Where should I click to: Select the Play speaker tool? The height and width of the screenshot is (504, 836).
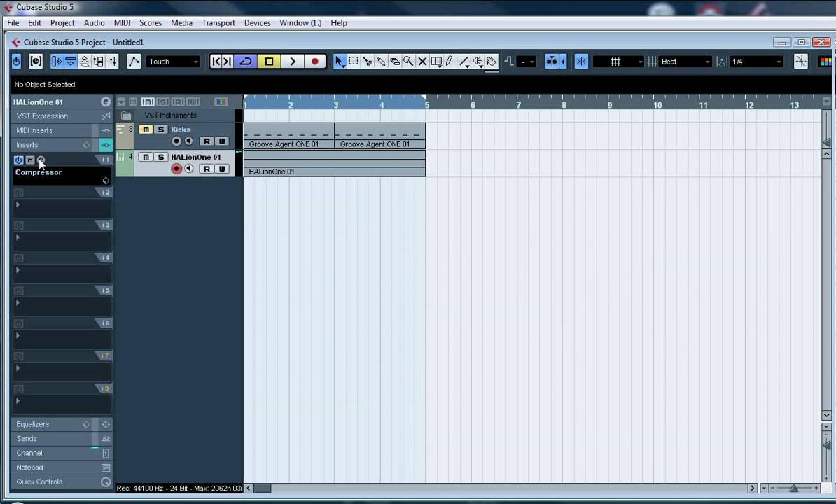point(478,62)
